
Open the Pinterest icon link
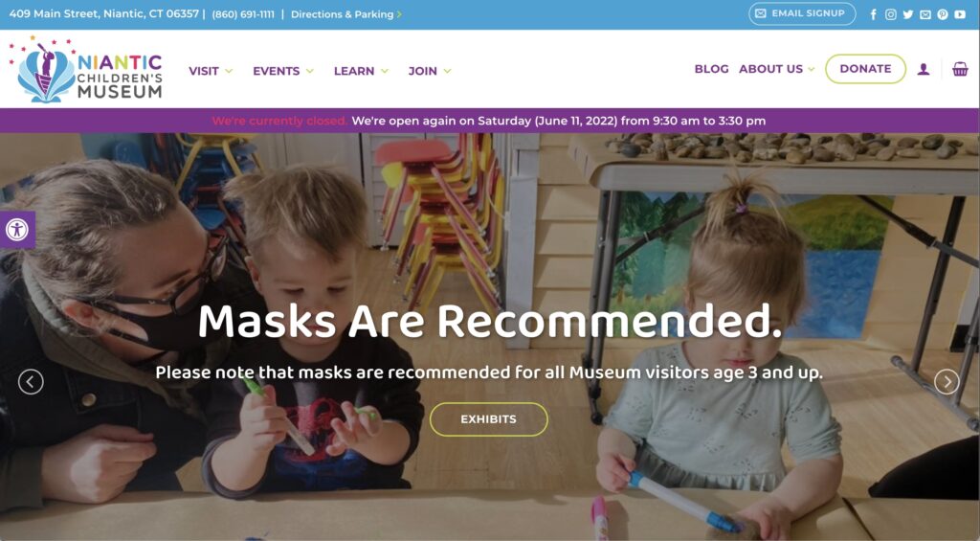click(x=943, y=14)
